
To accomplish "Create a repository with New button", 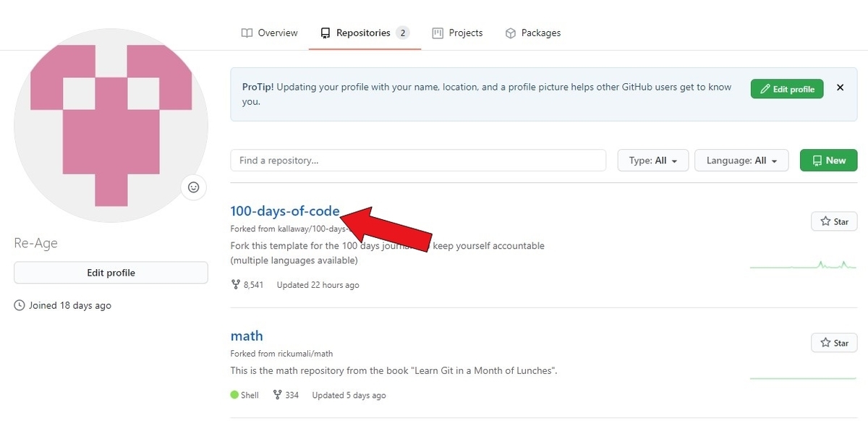I will (828, 161).
